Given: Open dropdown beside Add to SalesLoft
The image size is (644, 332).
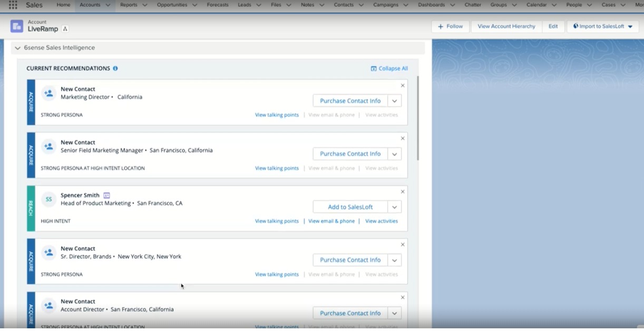Looking at the screenshot, I should (394, 207).
